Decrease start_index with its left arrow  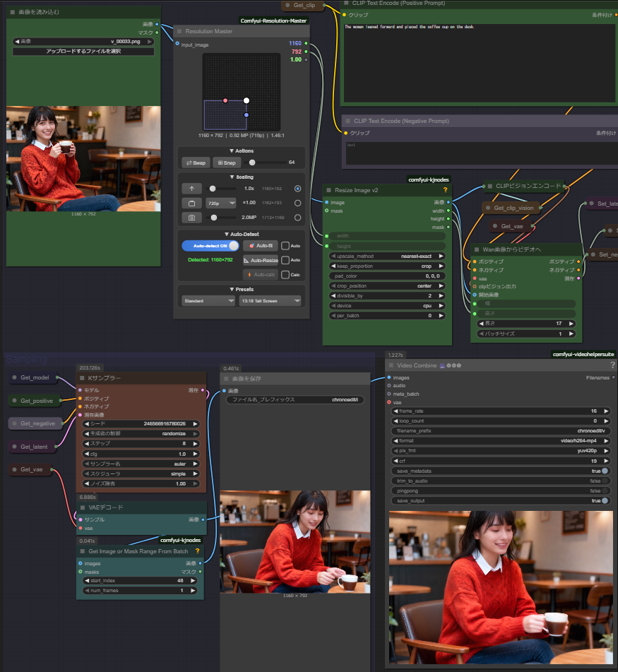click(x=87, y=581)
